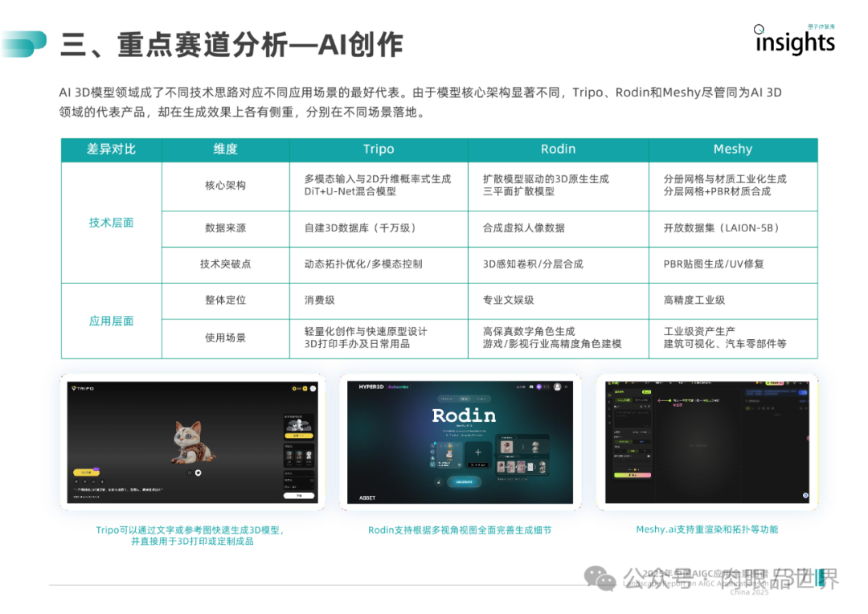Image resolution: width=868 pixels, height=614 pixels.
Task: Click the HYPER3D logo in the Rodin screenshot
Action: click(x=371, y=387)
